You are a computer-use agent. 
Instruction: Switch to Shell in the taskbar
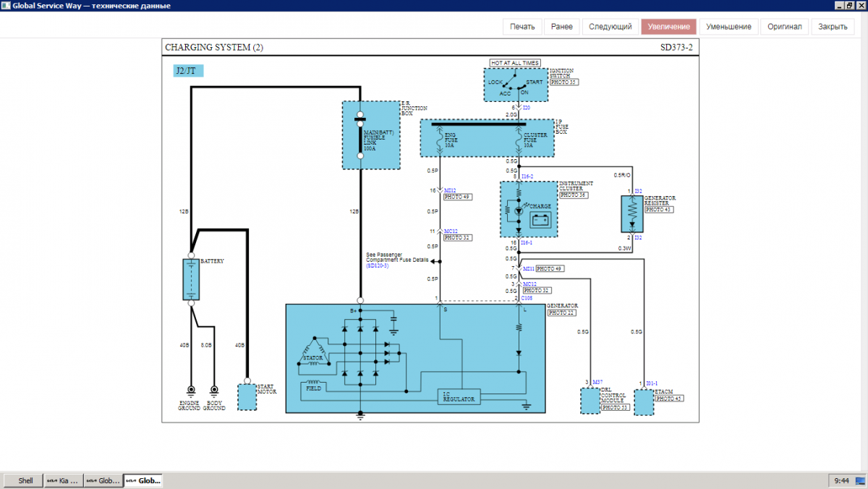25,480
